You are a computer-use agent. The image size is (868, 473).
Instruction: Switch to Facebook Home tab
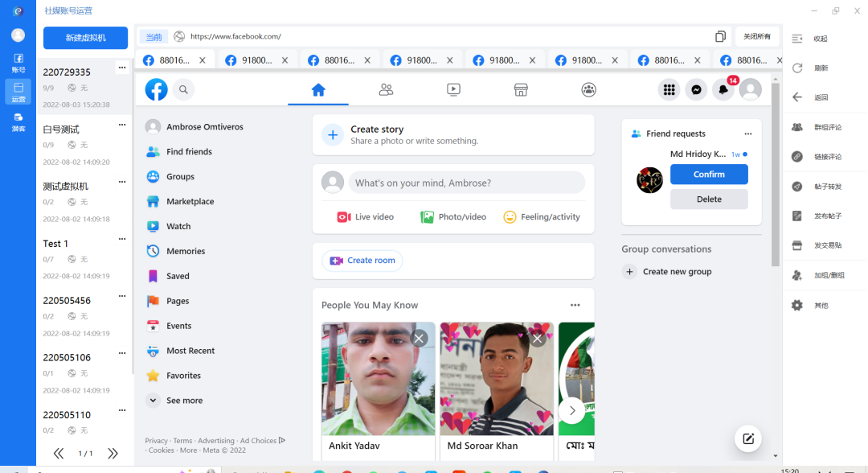click(x=318, y=90)
